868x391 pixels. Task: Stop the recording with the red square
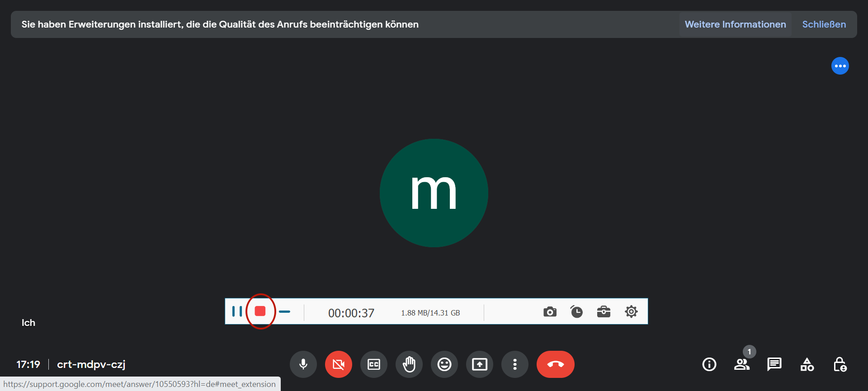[260, 311]
